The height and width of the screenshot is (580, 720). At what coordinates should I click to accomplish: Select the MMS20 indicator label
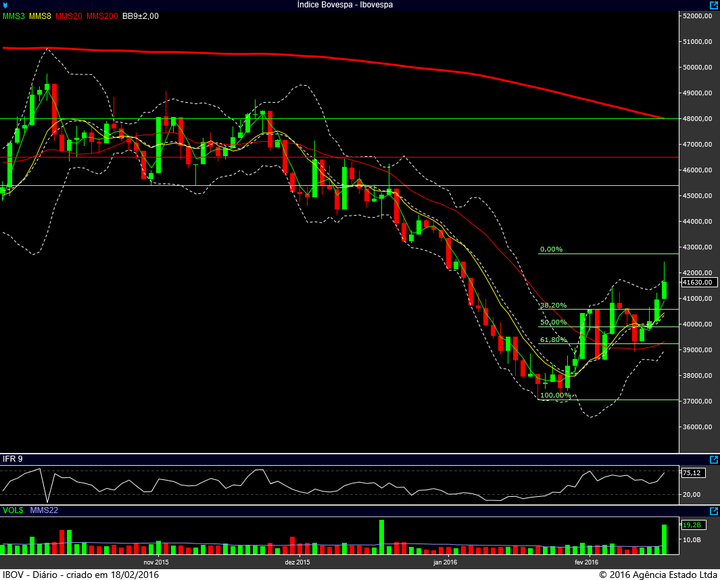pyautogui.click(x=69, y=16)
